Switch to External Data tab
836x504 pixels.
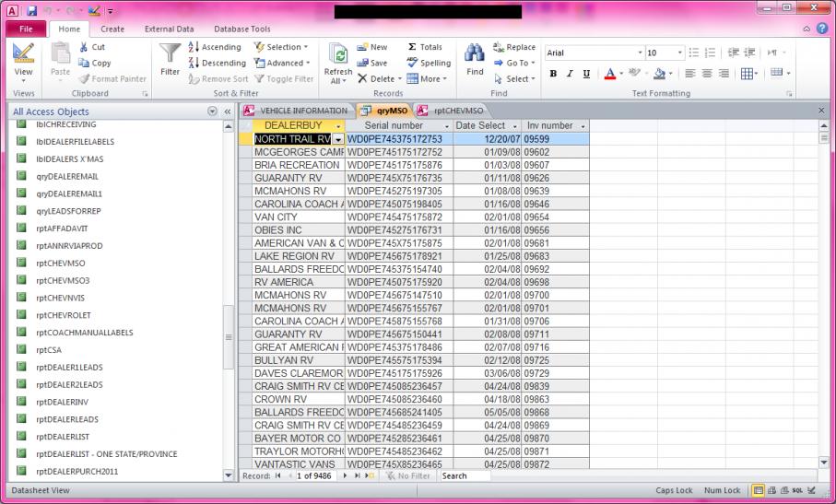click(x=169, y=29)
